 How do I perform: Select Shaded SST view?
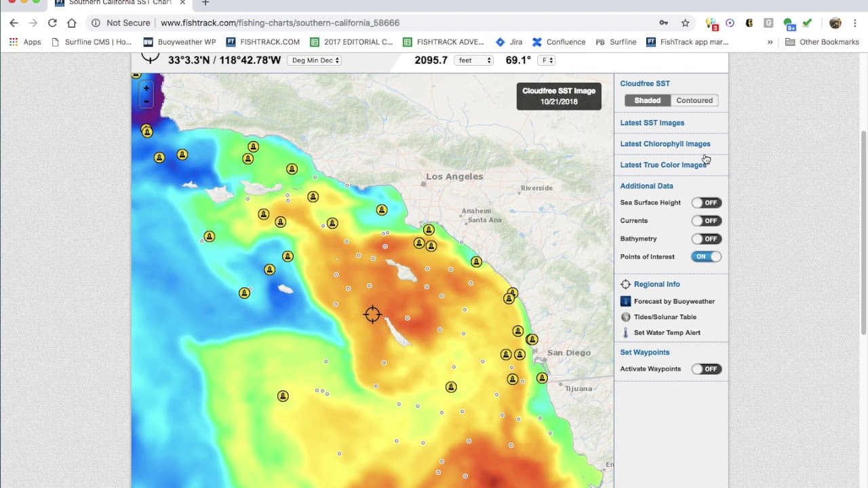click(x=648, y=100)
